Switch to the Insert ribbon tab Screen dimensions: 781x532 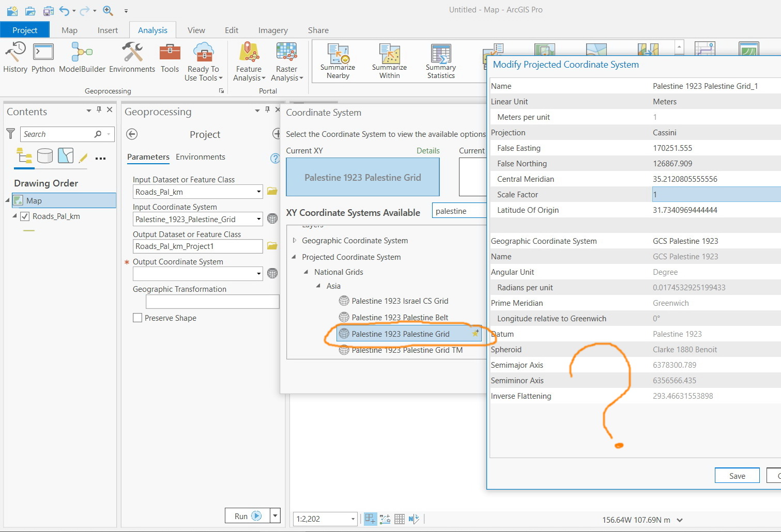[108, 30]
